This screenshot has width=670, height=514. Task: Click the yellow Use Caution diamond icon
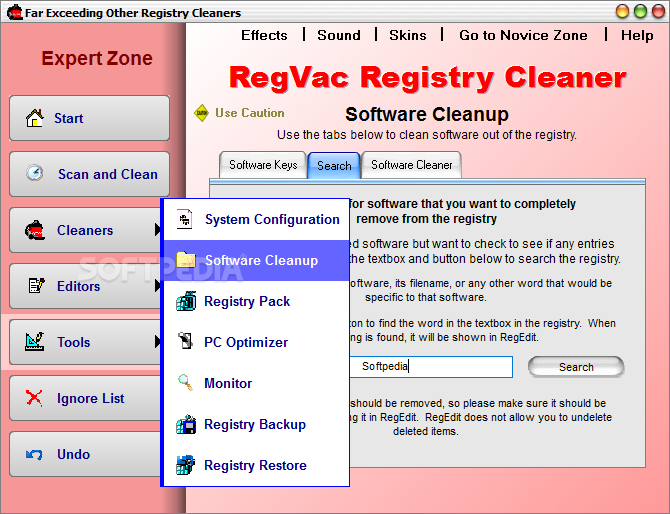pyautogui.click(x=201, y=113)
